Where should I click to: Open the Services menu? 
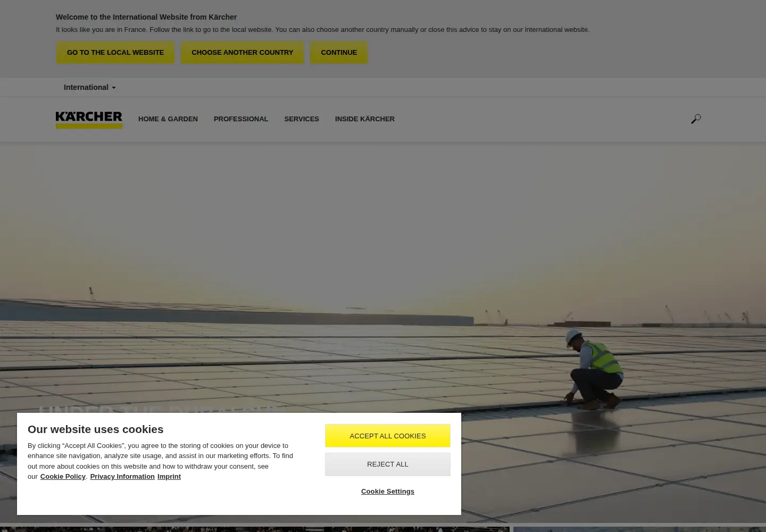tap(302, 119)
